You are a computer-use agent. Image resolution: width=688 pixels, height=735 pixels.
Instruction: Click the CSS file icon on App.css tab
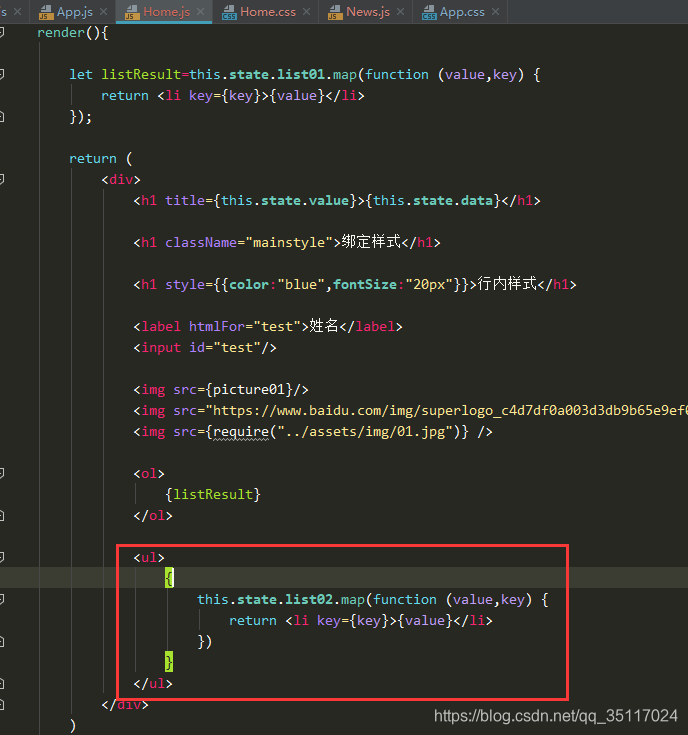click(x=429, y=13)
